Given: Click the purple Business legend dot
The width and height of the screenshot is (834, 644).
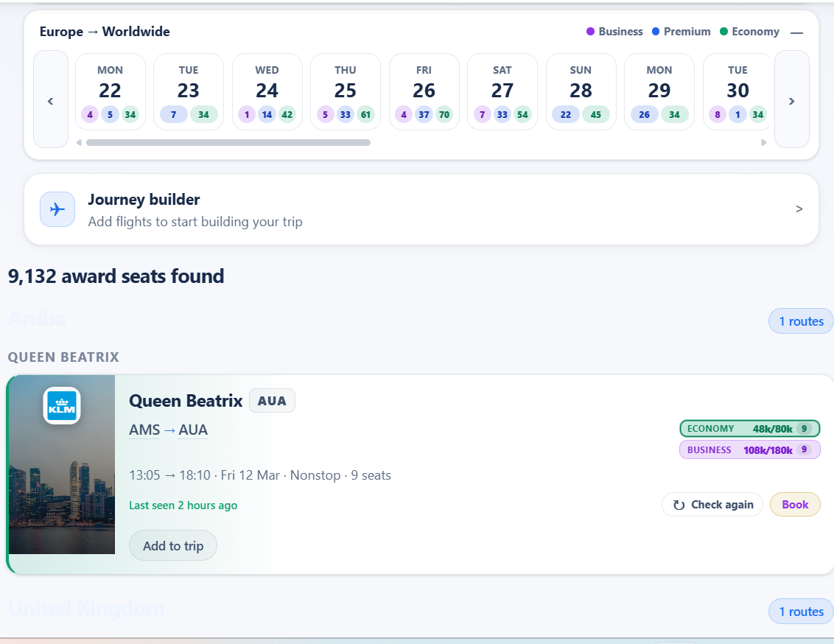Looking at the screenshot, I should point(590,32).
